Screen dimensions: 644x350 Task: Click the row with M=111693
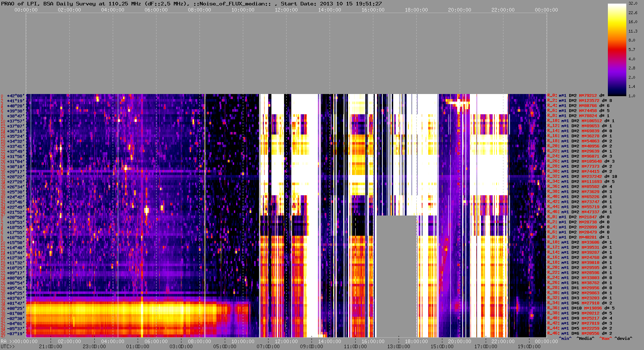(581, 182)
